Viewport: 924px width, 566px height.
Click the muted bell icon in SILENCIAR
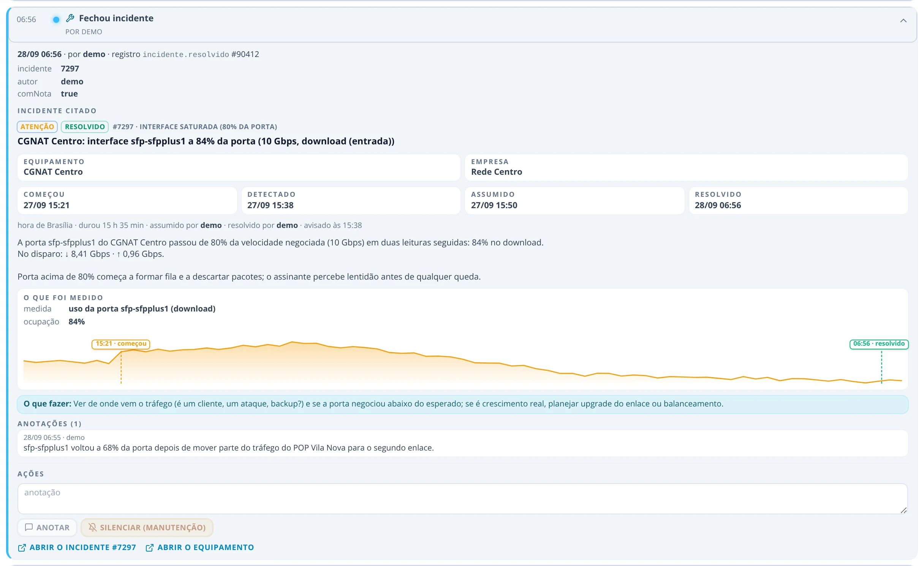(92, 527)
